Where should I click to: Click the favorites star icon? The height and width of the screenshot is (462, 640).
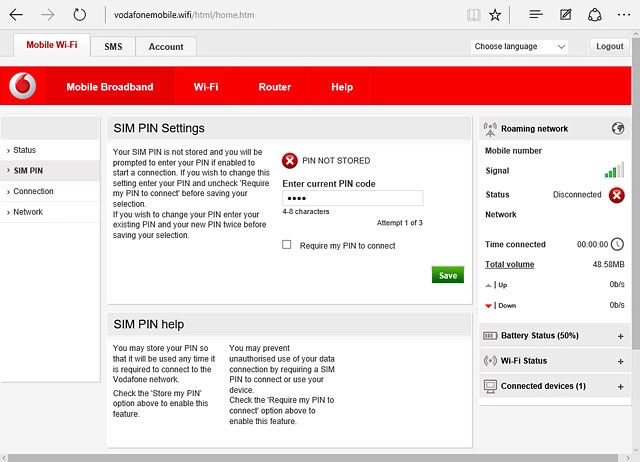point(496,15)
